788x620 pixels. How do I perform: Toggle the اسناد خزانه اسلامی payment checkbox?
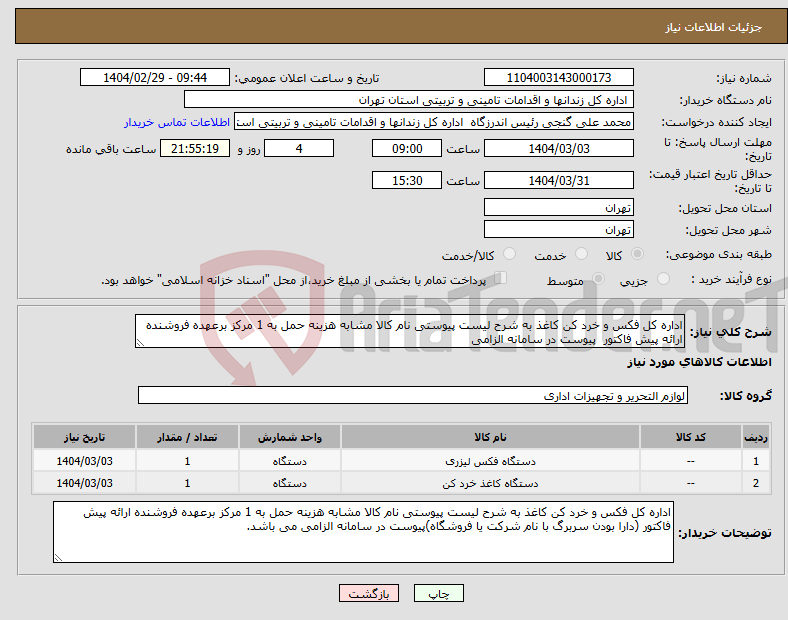click(501, 278)
